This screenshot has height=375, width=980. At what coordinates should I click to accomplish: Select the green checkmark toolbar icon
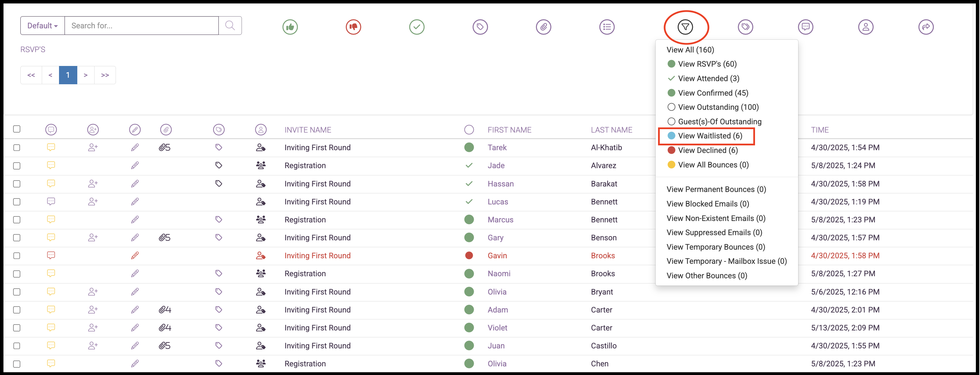[x=416, y=27]
